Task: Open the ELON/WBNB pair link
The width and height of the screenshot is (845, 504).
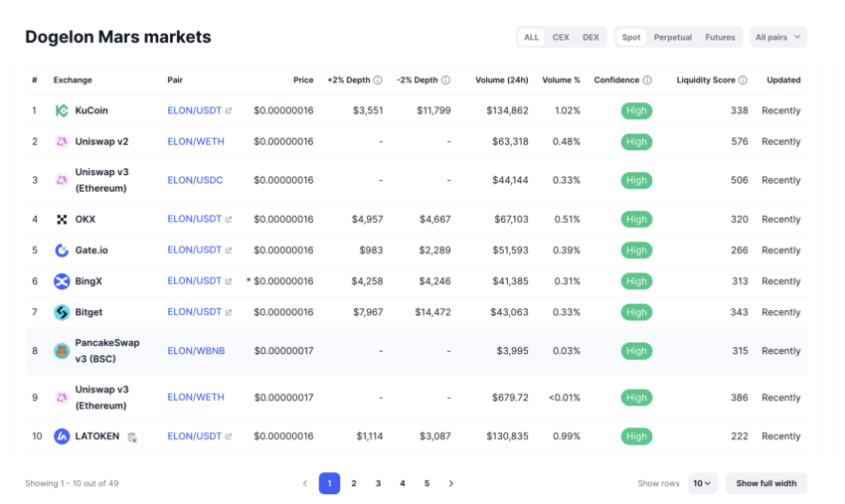Action: (196, 351)
